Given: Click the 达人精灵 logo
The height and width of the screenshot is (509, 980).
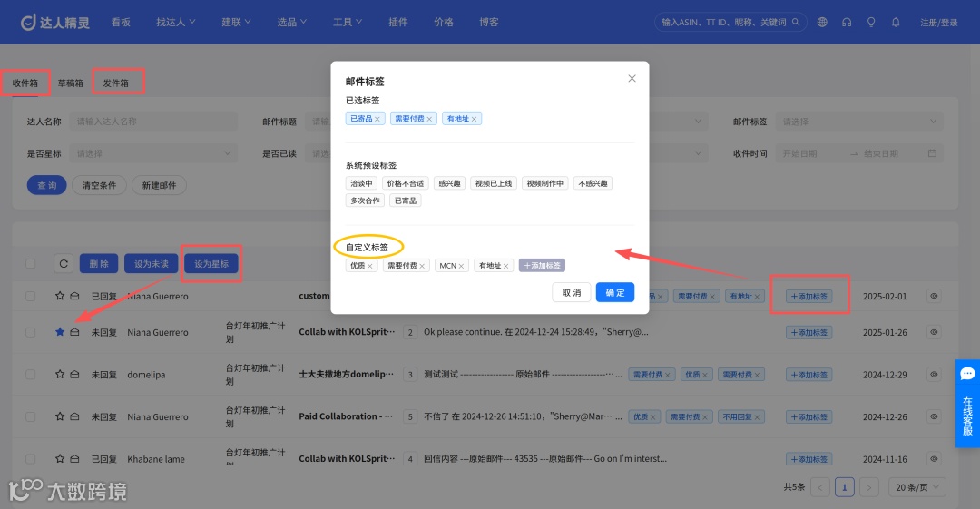Looking at the screenshot, I should (x=55, y=23).
